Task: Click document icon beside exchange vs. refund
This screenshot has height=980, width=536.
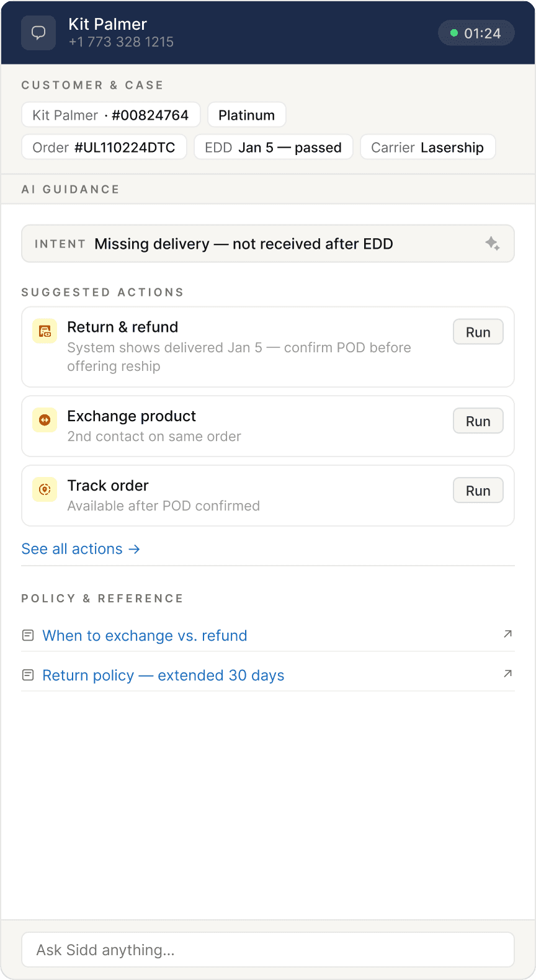Action: [28, 635]
